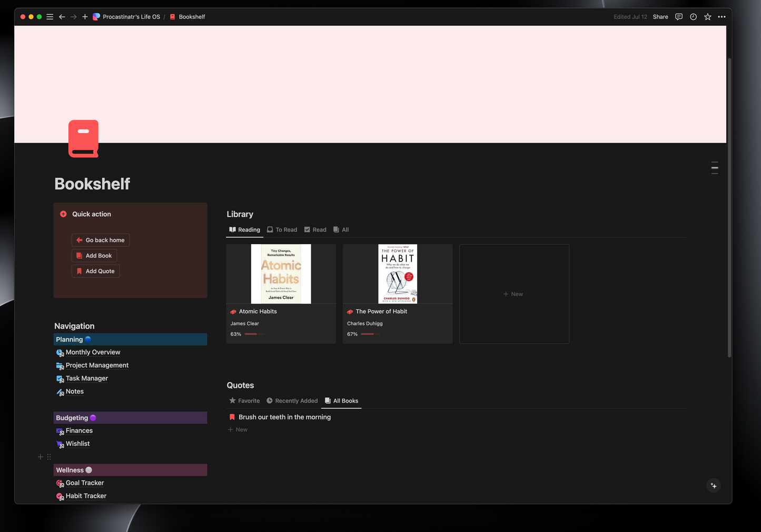Click the add block plus handle
The width and height of the screenshot is (761, 532).
pos(40,457)
